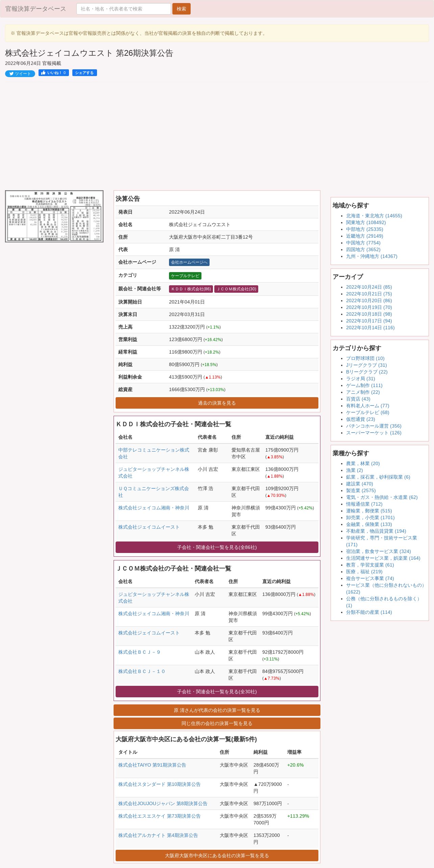This screenshot has width=434, height=868.
Task: Select パチンコホール運営 (356) category
Action: point(374,426)
